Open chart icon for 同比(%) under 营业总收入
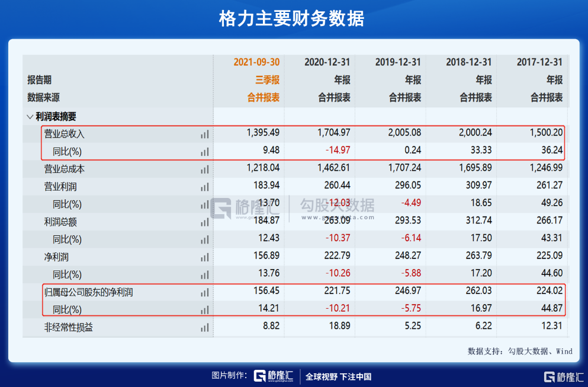 click(x=204, y=152)
